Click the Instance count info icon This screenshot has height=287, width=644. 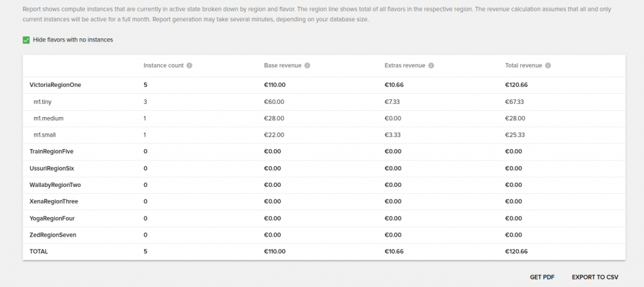189,65
